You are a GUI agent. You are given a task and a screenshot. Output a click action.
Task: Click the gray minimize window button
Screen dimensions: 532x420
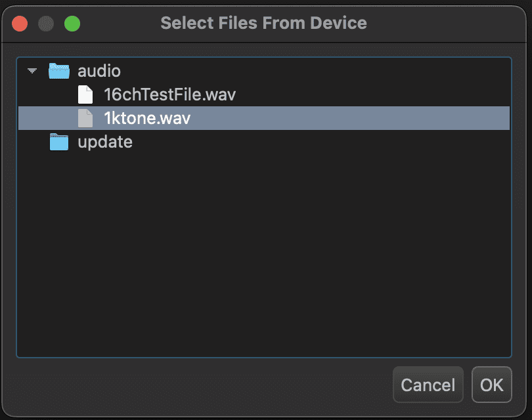click(46, 24)
